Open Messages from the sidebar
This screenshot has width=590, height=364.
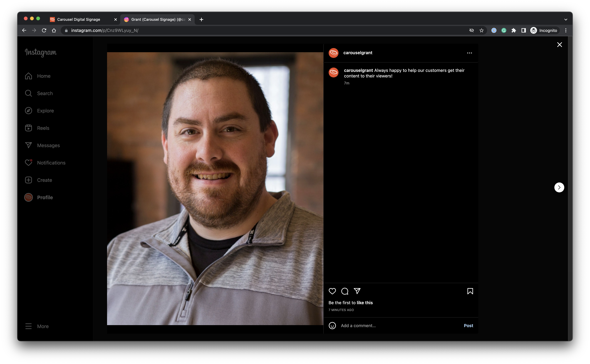42,145
